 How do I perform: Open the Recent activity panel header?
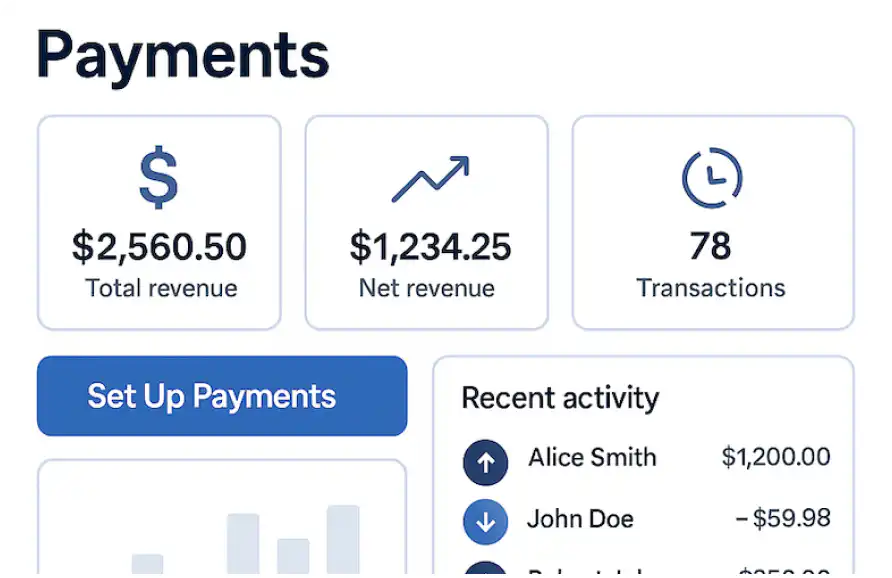click(560, 398)
